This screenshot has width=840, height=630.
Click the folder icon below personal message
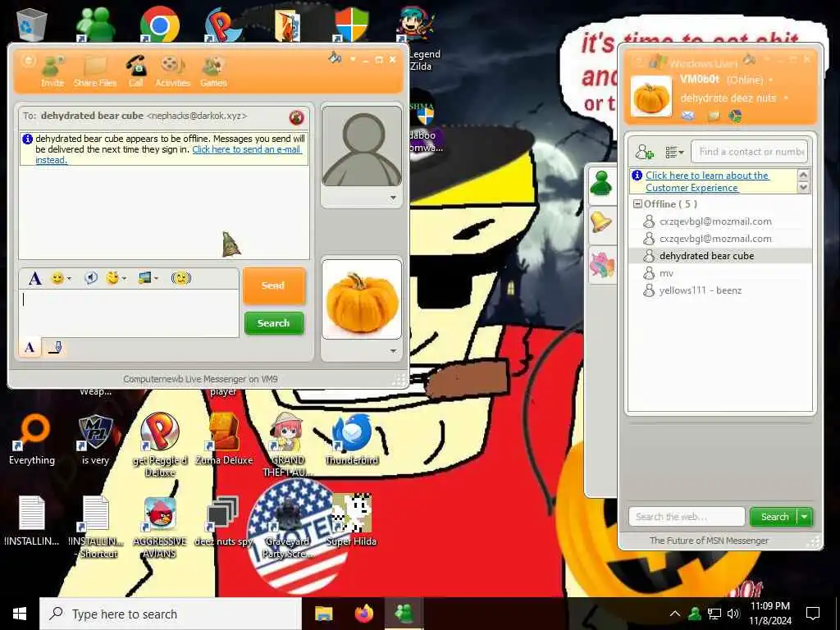713,115
